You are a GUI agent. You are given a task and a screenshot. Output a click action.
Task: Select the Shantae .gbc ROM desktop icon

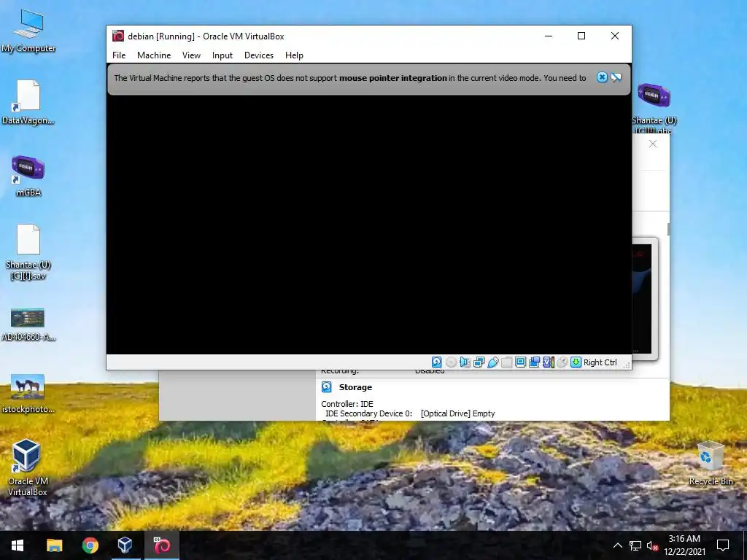(654, 108)
